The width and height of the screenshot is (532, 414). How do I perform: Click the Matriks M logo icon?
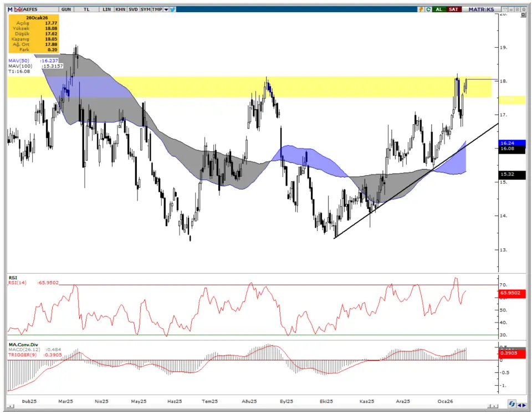(x=10, y=9)
